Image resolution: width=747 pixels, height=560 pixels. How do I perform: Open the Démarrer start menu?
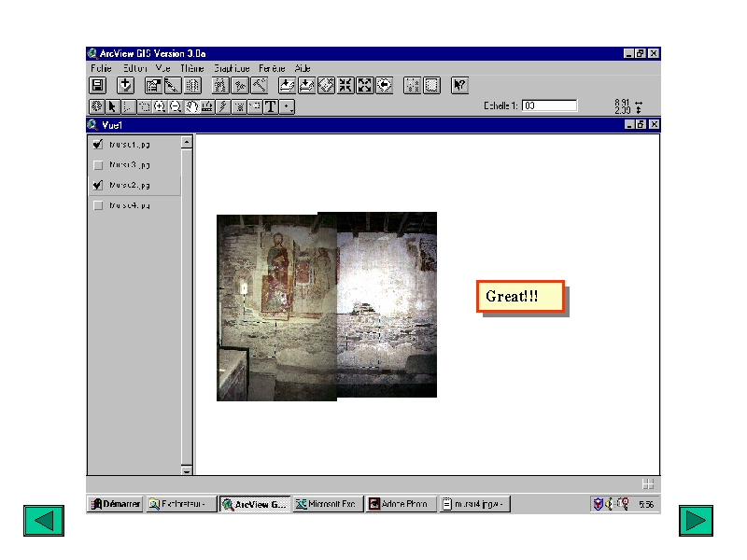coord(115,504)
